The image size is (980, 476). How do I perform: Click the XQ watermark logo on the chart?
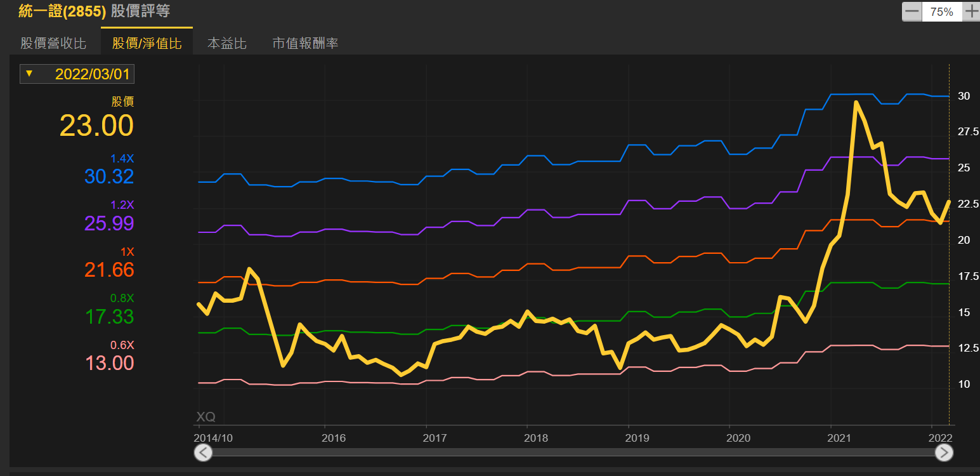click(206, 417)
